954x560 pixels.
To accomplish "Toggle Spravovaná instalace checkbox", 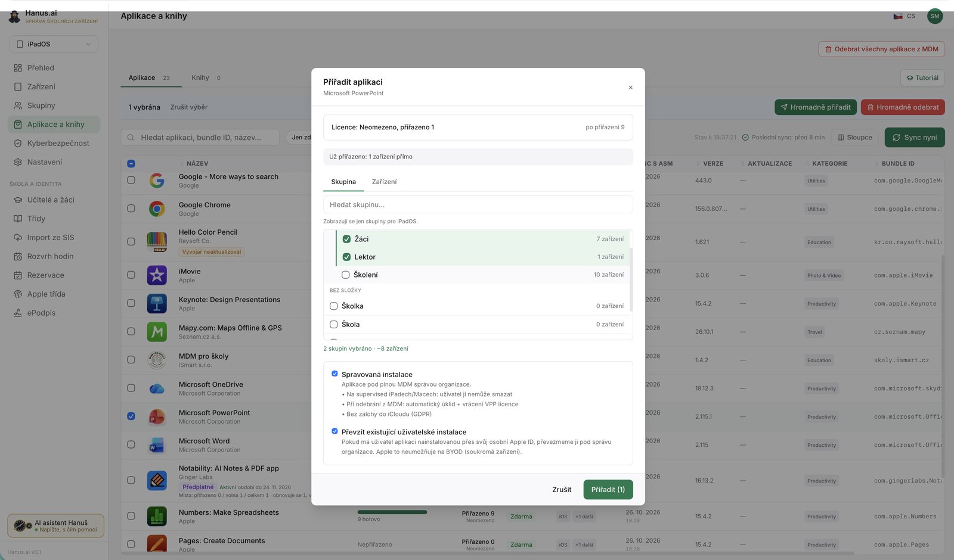I will click(334, 374).
